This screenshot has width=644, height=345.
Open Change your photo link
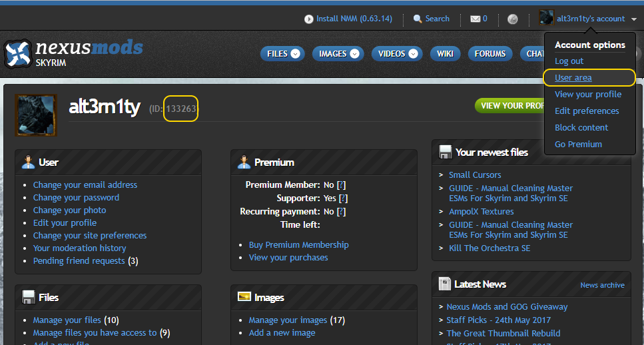click(x=69, y=210)
